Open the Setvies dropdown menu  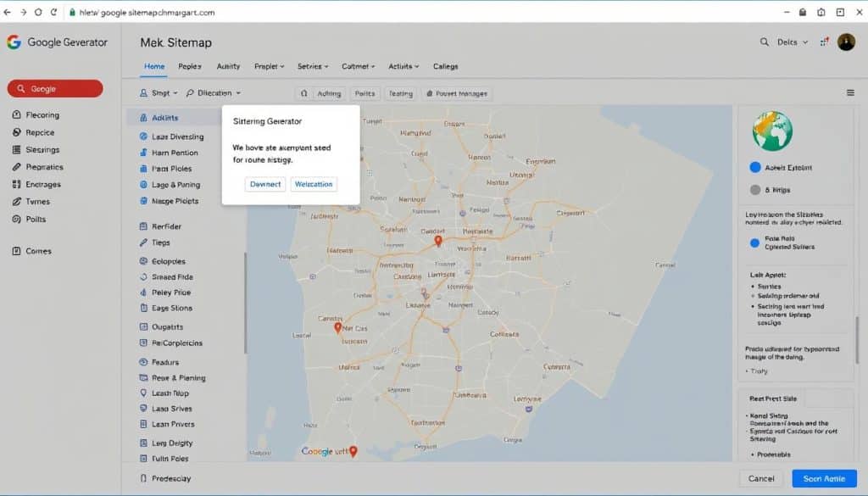click(x=313, y=66)
